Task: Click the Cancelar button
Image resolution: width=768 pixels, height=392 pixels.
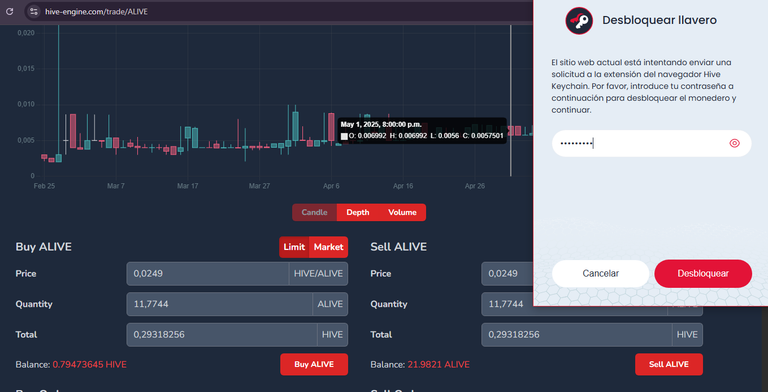Action: pyautogui.click(x=600, y=273)
